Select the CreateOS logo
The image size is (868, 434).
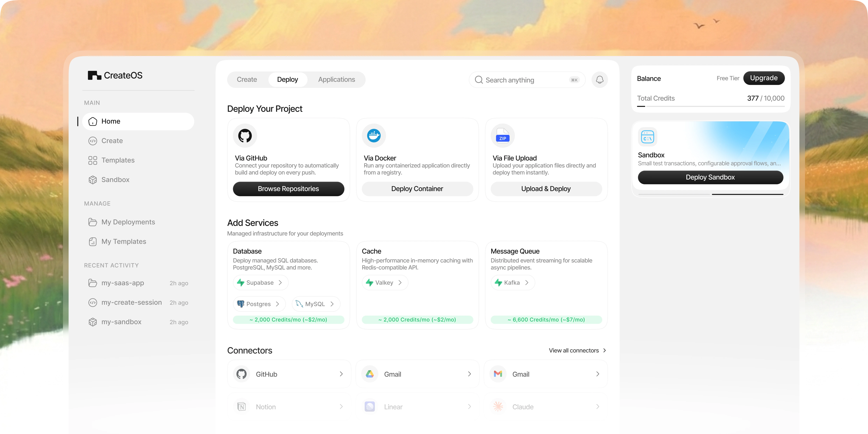115,75
